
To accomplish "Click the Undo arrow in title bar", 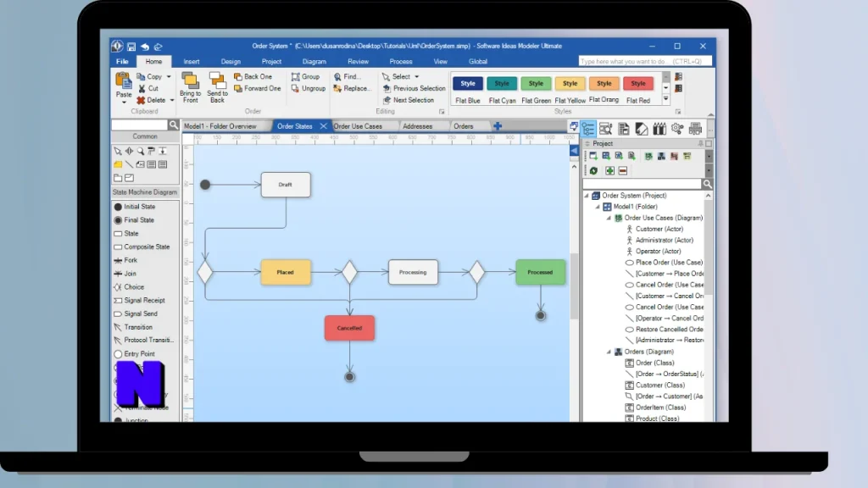I will point(145,47).
